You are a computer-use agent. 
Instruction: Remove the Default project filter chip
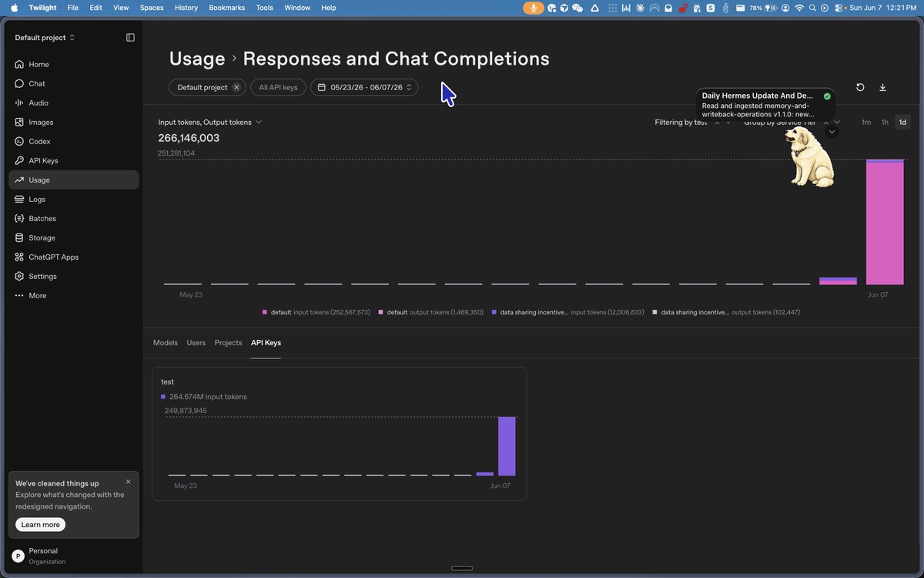(236, 87)
